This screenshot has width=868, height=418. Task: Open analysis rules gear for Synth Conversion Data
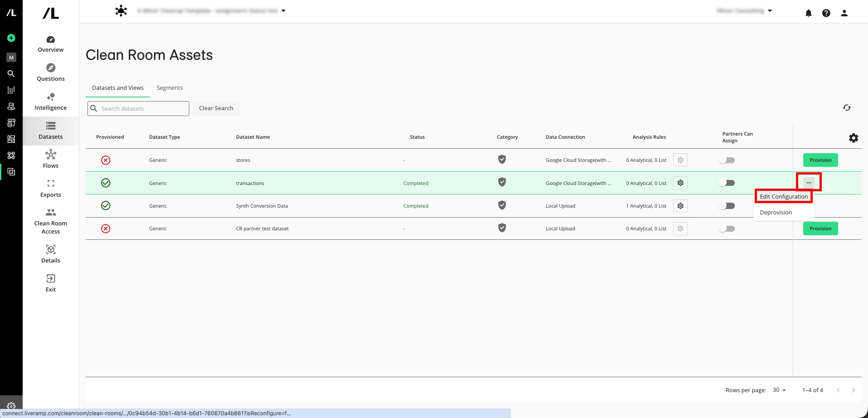point(680,206)
